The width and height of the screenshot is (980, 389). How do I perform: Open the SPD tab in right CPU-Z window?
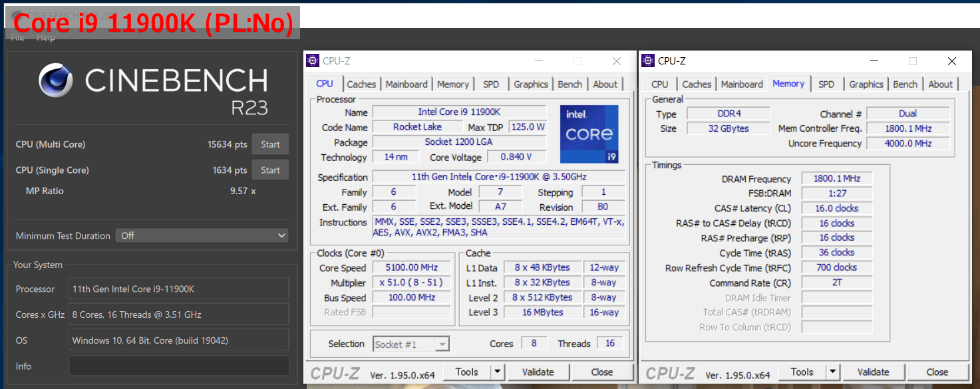[826, 84]
